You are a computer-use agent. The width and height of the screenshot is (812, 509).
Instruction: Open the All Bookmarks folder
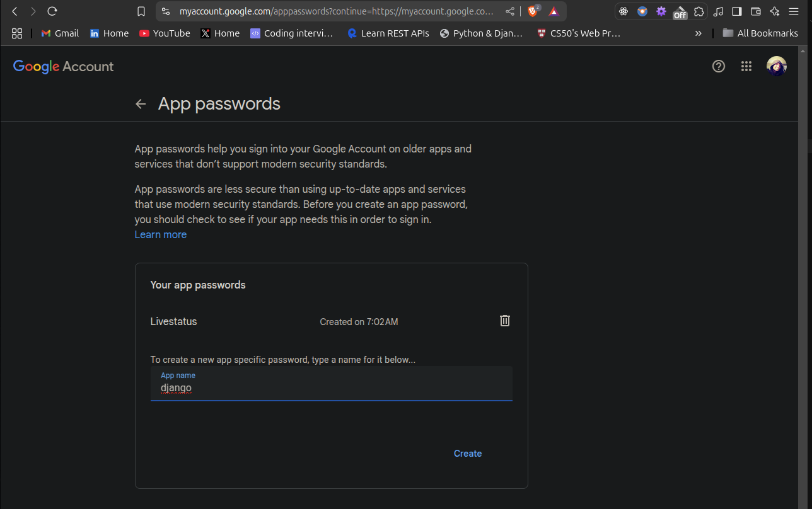[760, 33]
